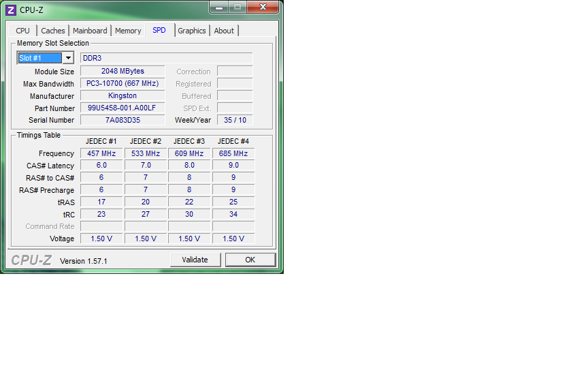The width and height of the screenshot is (588, 368).
Task: Click the empty SPD Ext. field
Action: [x=235, y=108]
